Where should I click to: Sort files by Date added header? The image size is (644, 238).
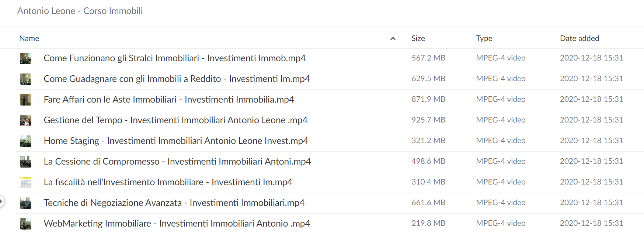579,38
